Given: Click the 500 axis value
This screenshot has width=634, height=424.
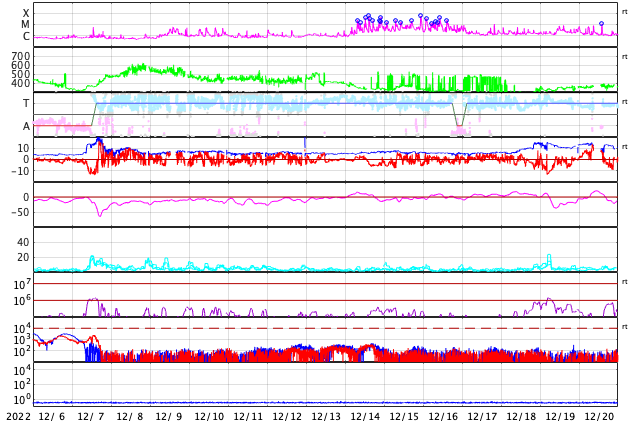Looking at the screenshot, I should [x=21, y=74].
